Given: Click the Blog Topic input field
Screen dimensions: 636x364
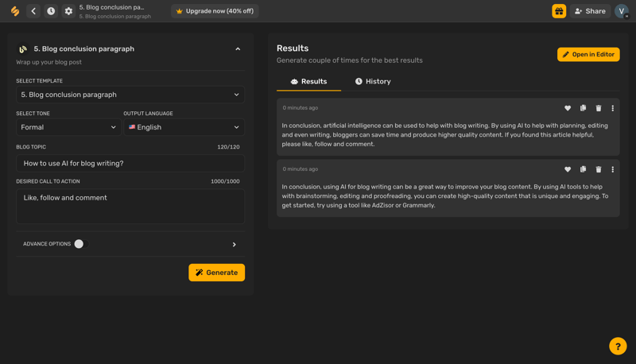Looking at the screenshot, I should click(130, 163).
